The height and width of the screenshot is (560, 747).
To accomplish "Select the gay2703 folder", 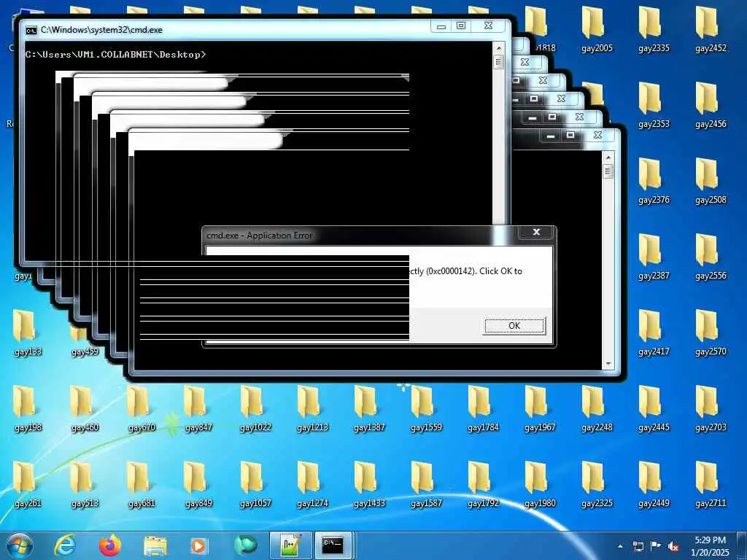I will [711, 408].
